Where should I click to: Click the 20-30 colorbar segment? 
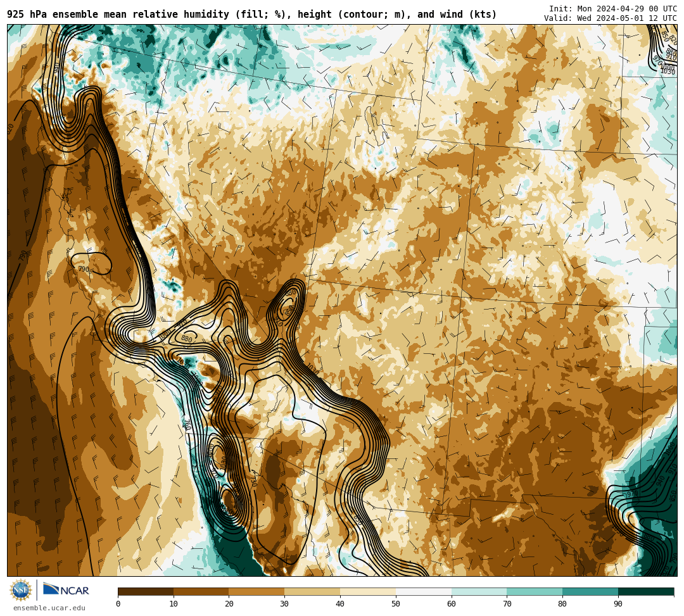[257, 591]
